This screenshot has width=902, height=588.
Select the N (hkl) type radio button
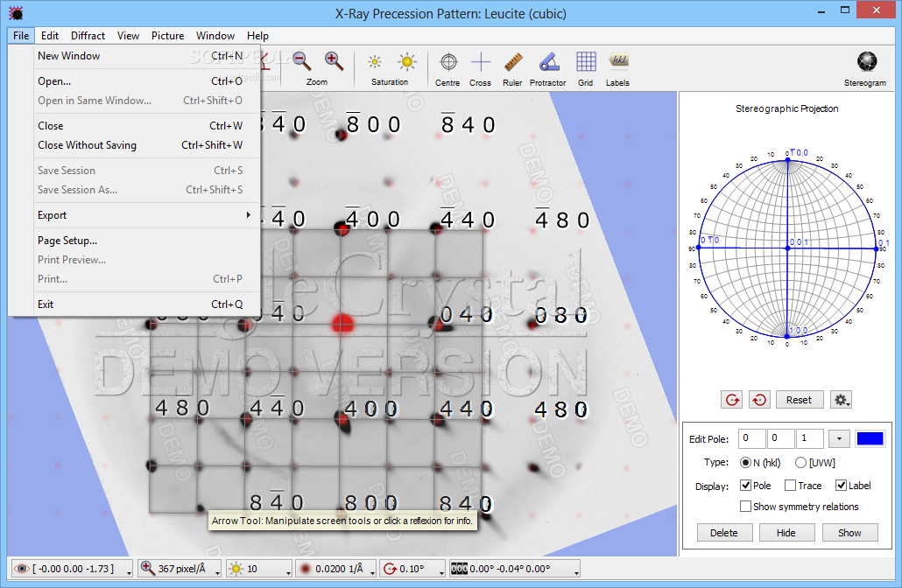pos(745,463)
